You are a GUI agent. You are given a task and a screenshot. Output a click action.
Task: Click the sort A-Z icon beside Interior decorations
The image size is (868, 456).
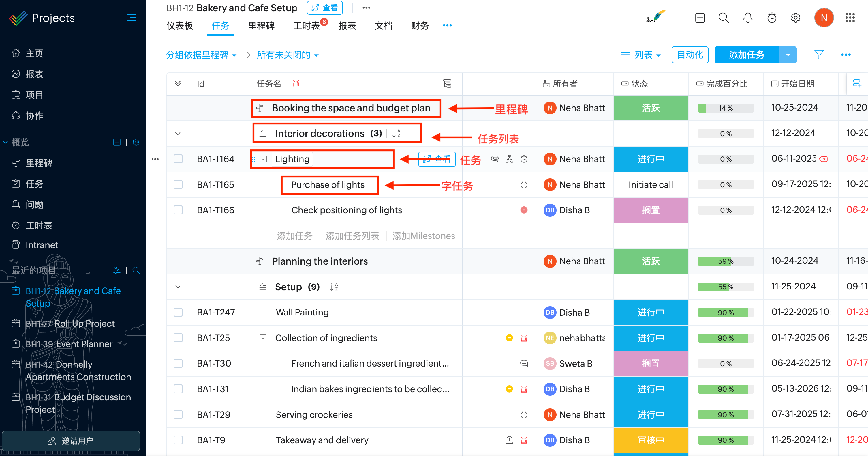click(x=396, y=133)
